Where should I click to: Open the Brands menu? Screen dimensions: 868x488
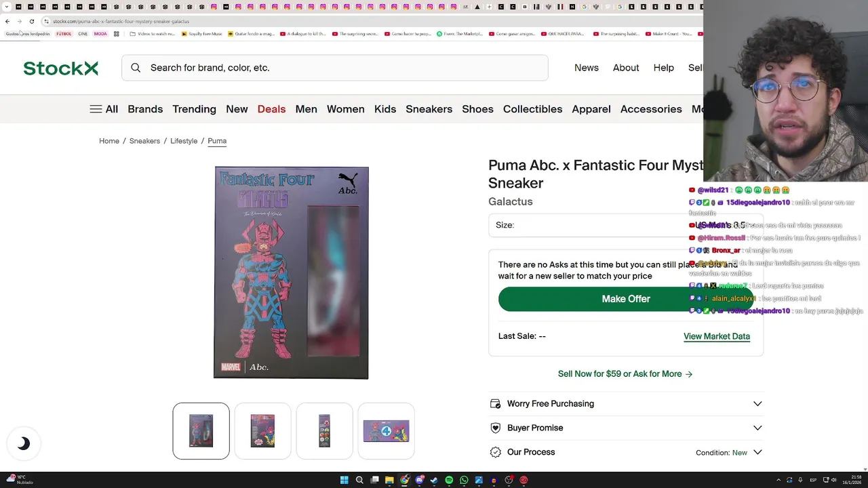(145, 109)
